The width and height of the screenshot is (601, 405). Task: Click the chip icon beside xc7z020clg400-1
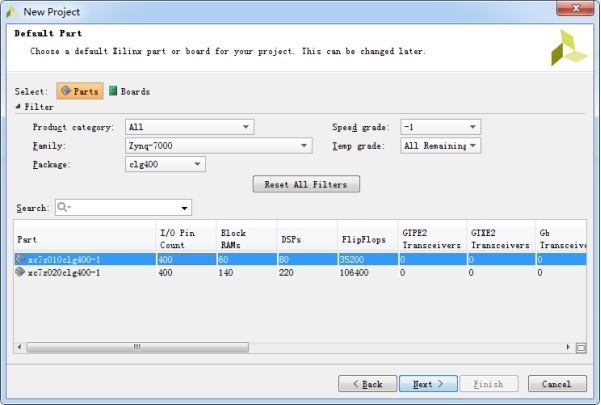coord(20,272)
